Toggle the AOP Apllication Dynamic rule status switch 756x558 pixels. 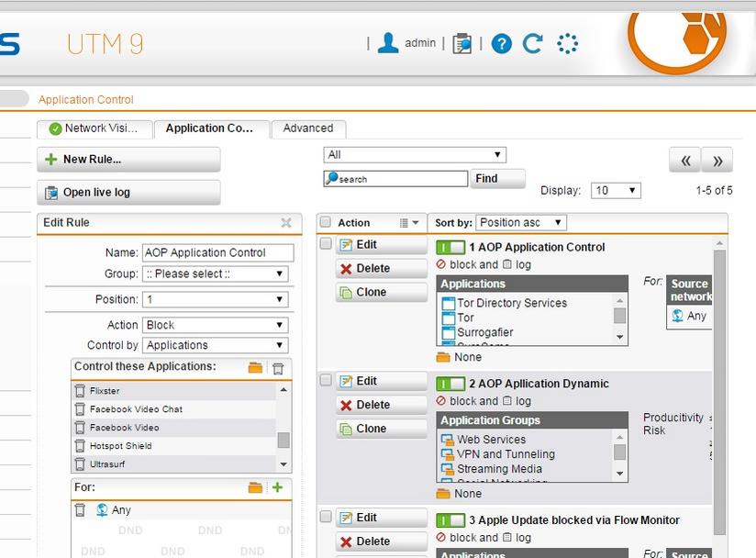(x=450, y=384)
